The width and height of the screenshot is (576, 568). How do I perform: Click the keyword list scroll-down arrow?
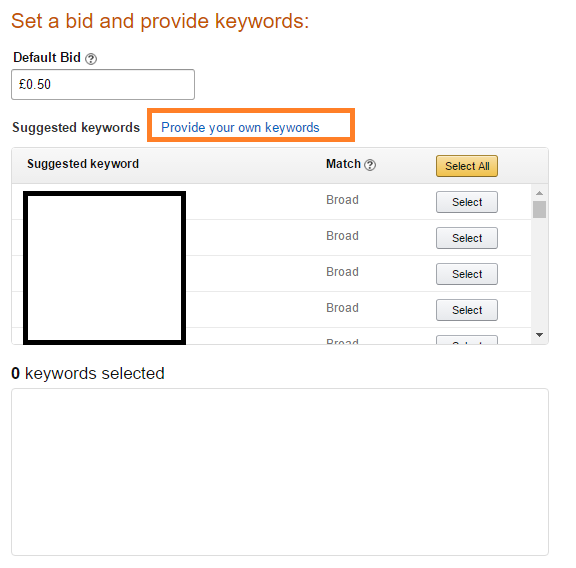(x=539, y=335)
